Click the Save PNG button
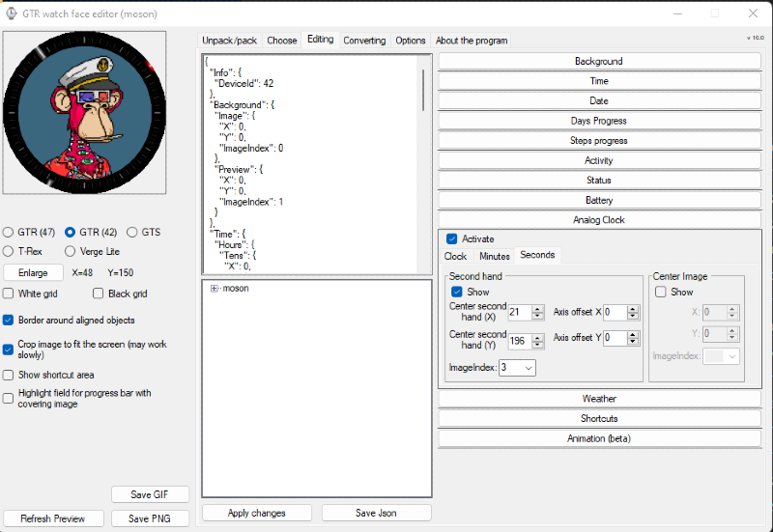The image size is (773, 532). point(150,518)
